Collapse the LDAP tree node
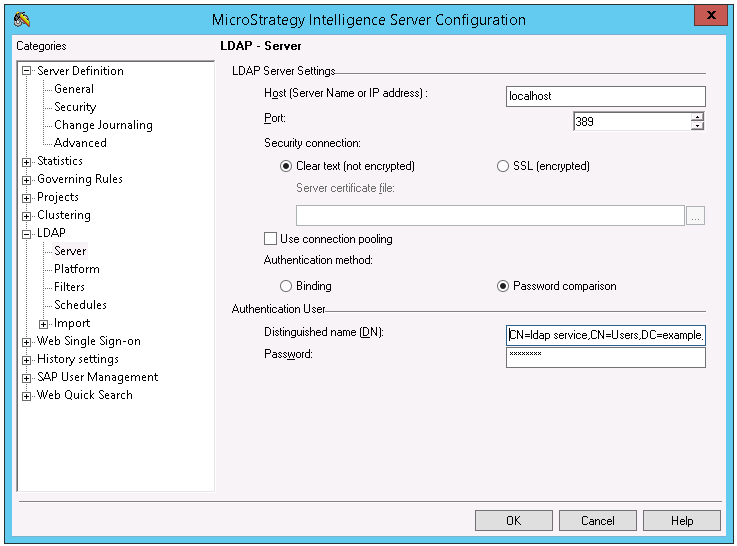 click(27, 234)
